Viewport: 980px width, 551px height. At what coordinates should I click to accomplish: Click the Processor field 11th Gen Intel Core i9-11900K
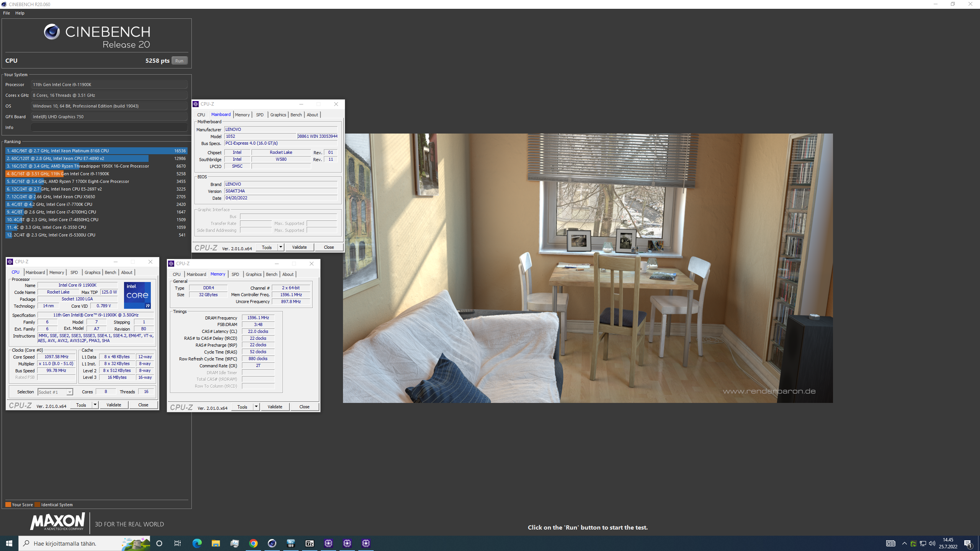(109, 85)
